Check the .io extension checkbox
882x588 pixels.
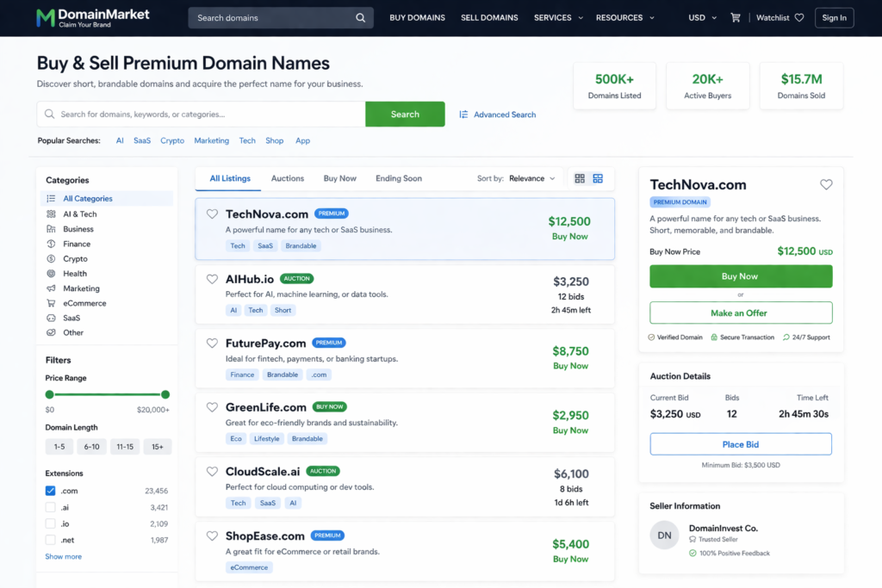coord(51,523)
